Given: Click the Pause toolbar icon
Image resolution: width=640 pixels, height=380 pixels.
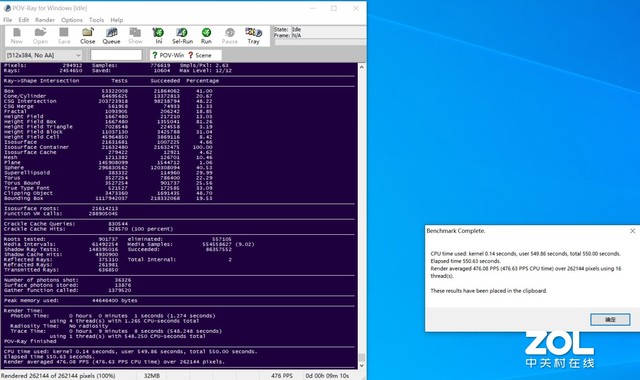Looking at the screenshot, I should pos(229,36).
